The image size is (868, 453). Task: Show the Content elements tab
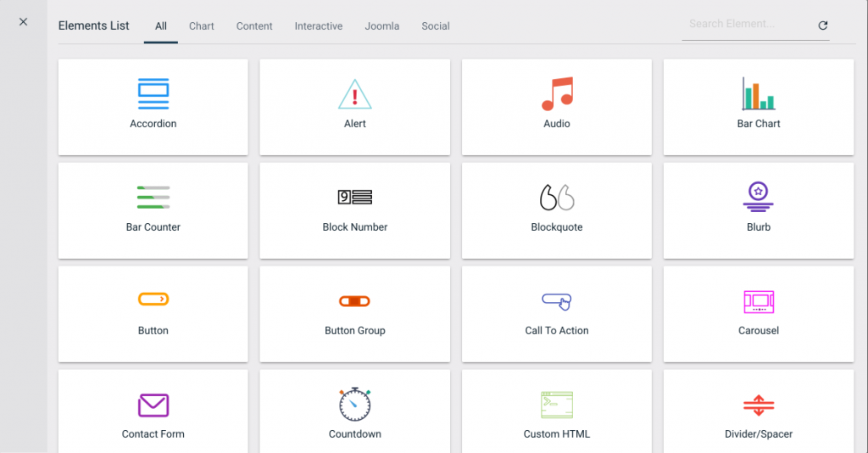pyautogui.click(x=254, y=26)
